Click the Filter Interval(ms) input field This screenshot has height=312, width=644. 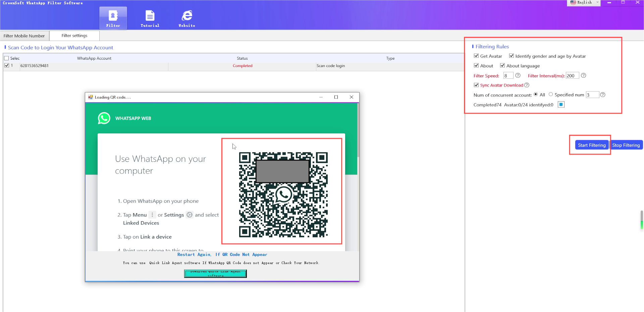[x=572, y=76]
